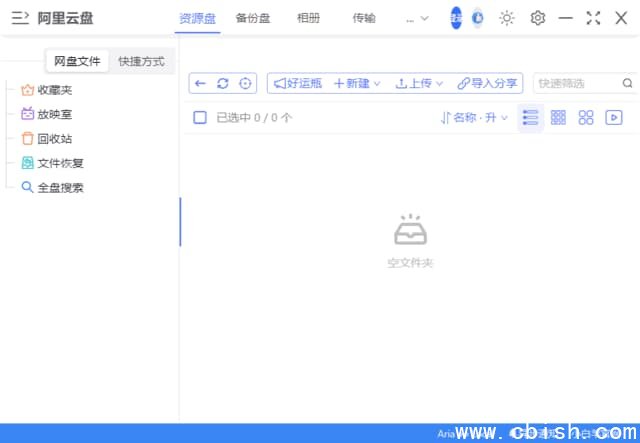The width and height of the screenshot is (640, 443).
Task: Switch to large grid view
Action: click(x=586, y=118)
